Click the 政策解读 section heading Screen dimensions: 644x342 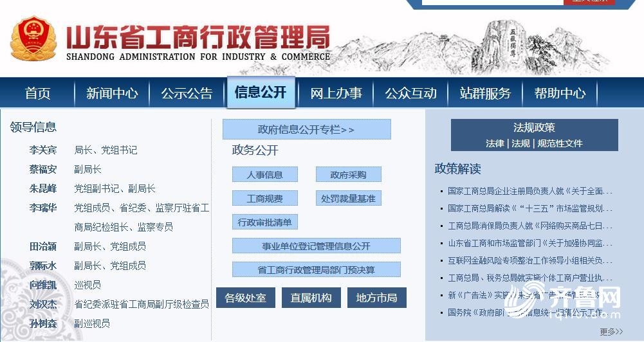(457, 168)
